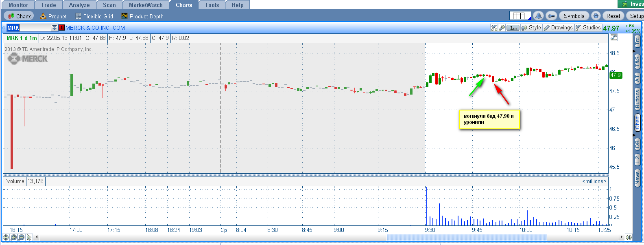Click the R: 0.02 range value
This screenshot has height=245, width=644.
(181, 38)
